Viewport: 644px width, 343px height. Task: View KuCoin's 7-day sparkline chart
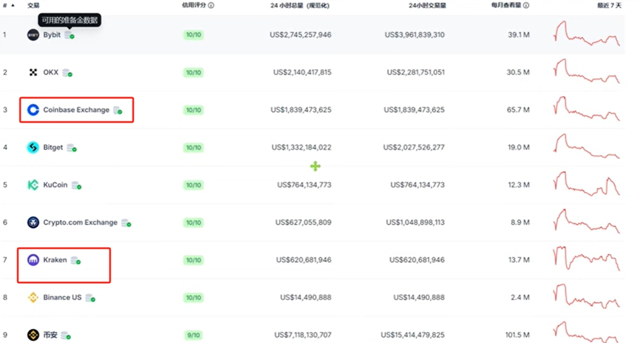pos(587,184)
